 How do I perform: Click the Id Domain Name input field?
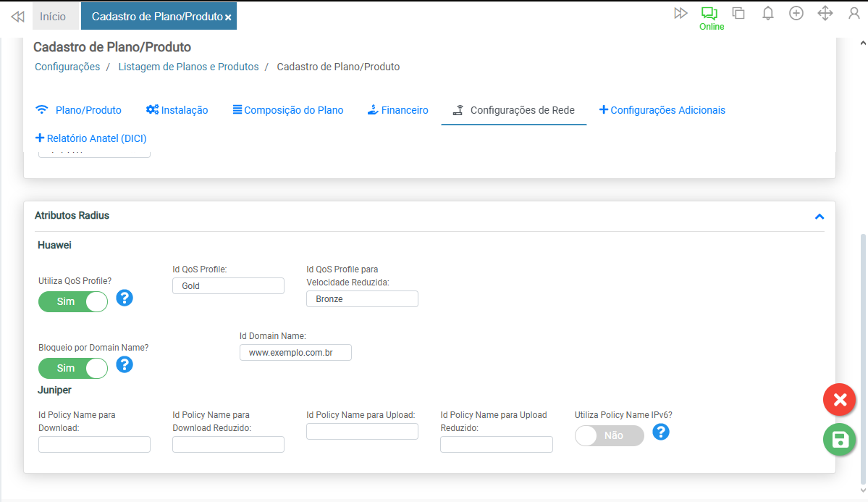(295, 352)
